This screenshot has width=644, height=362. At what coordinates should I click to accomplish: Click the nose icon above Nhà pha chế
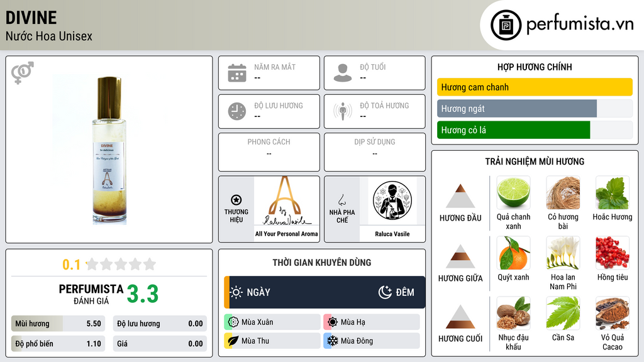click(341, 200)
